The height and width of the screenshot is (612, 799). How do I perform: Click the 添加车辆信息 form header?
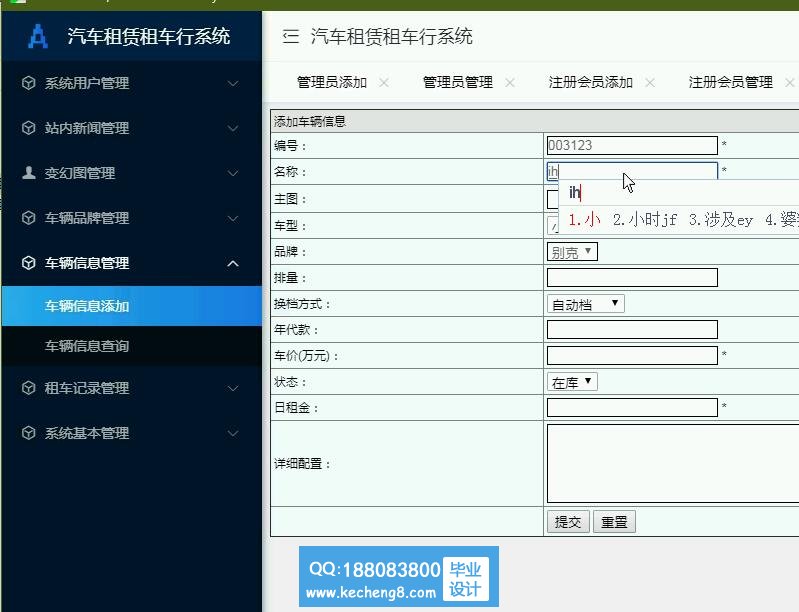point(310,121)
